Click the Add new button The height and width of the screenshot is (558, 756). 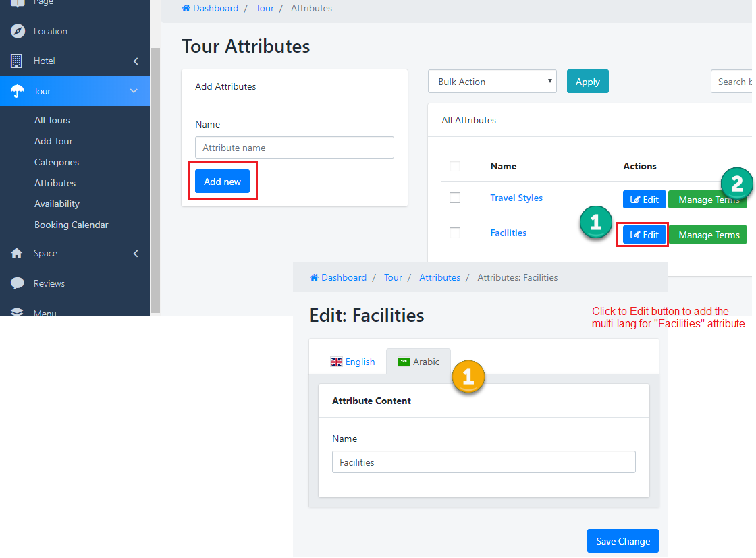point(222,182)
